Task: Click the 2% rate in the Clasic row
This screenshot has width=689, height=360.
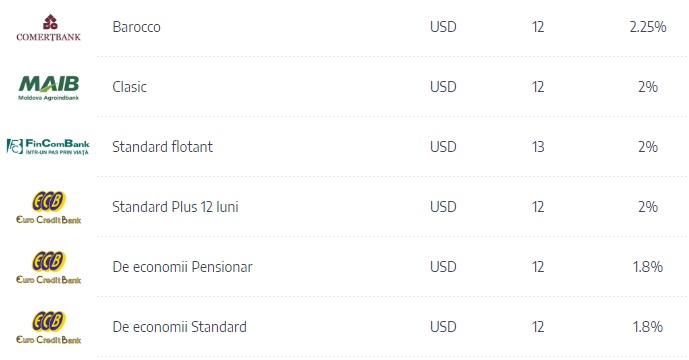Action: click(x=648, y=87)
